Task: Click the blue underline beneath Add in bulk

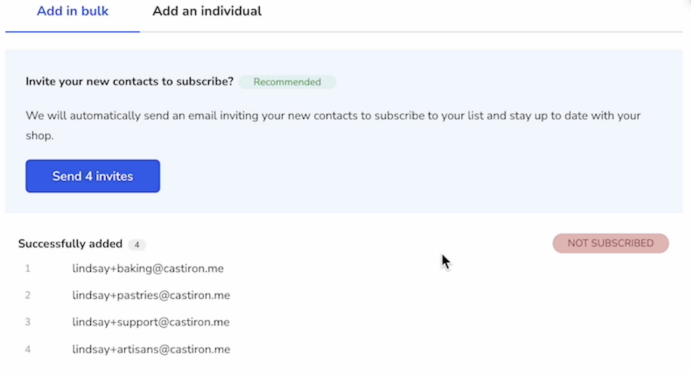Action: [x=72, y=31]
